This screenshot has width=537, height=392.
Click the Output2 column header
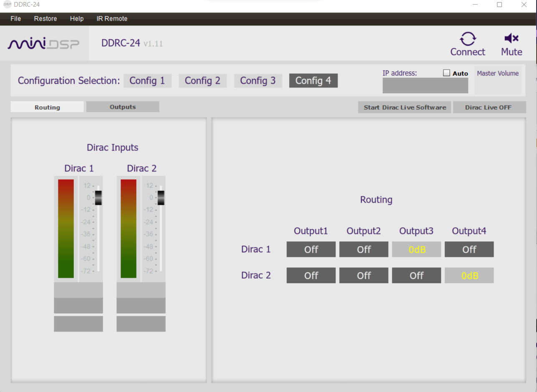click(364, 231)
